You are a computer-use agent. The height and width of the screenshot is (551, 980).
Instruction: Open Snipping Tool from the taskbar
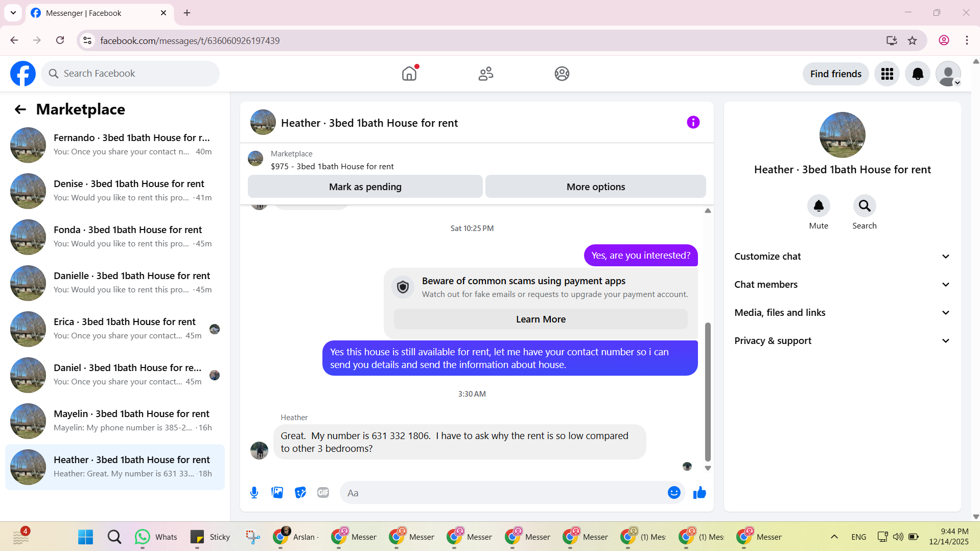point(252,537)
